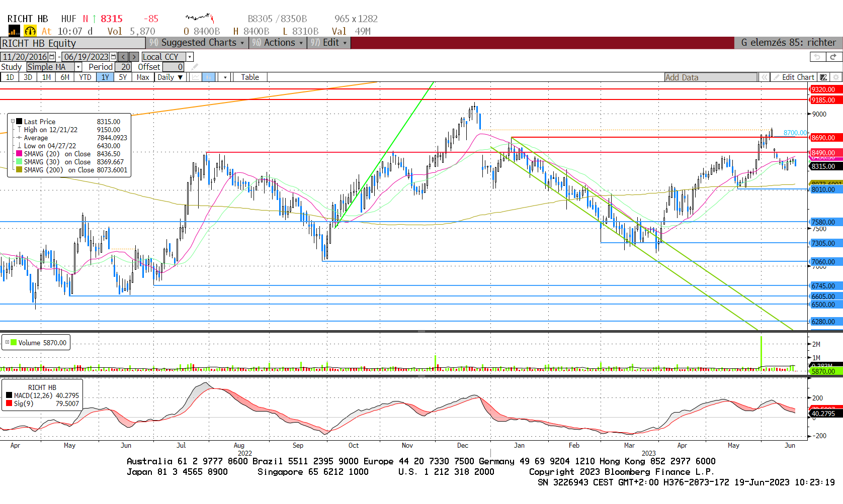Click the RICHT HB Equity security field
Viewport: 843px width, 504px height.
pyautogui.click(x=73, y=43)
